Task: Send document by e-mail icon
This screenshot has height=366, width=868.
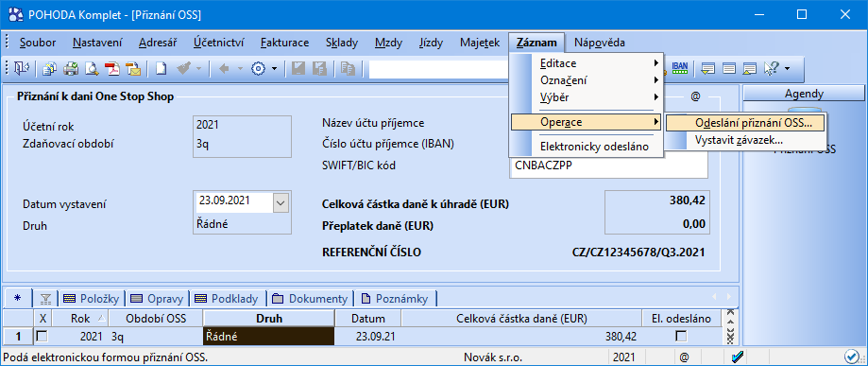Action: click(133, 69)
